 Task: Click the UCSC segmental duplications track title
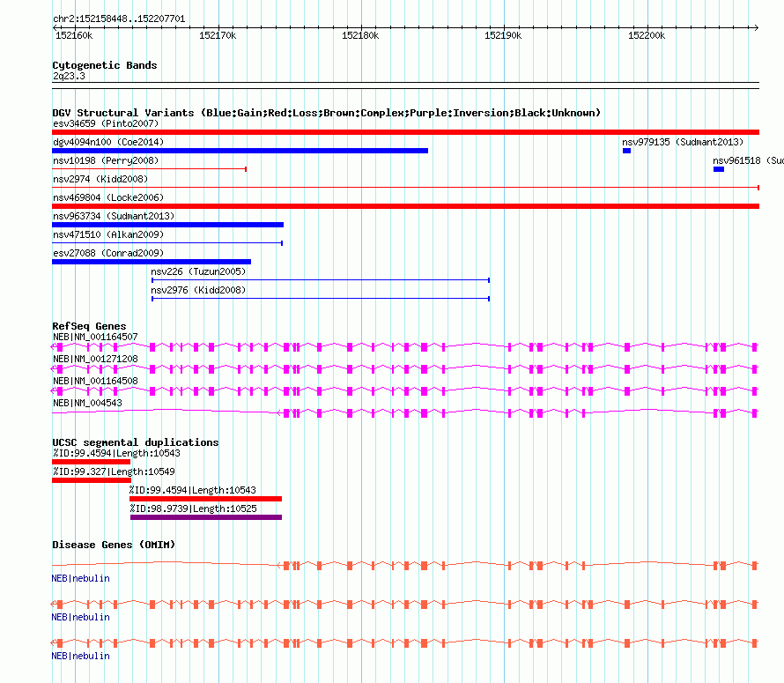click(x=136, y=442)
